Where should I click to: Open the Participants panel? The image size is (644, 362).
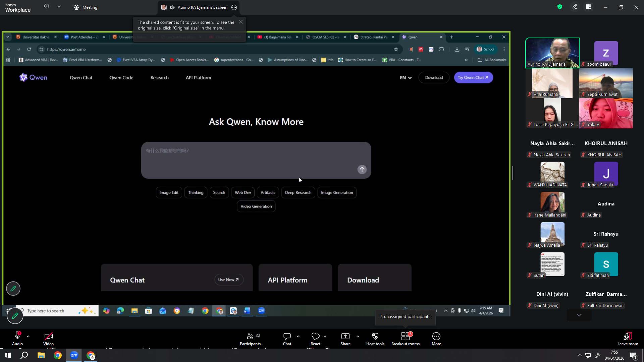point(250,339)
